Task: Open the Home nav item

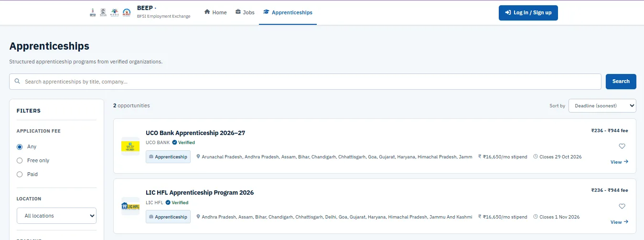Action: click(215, 12)
